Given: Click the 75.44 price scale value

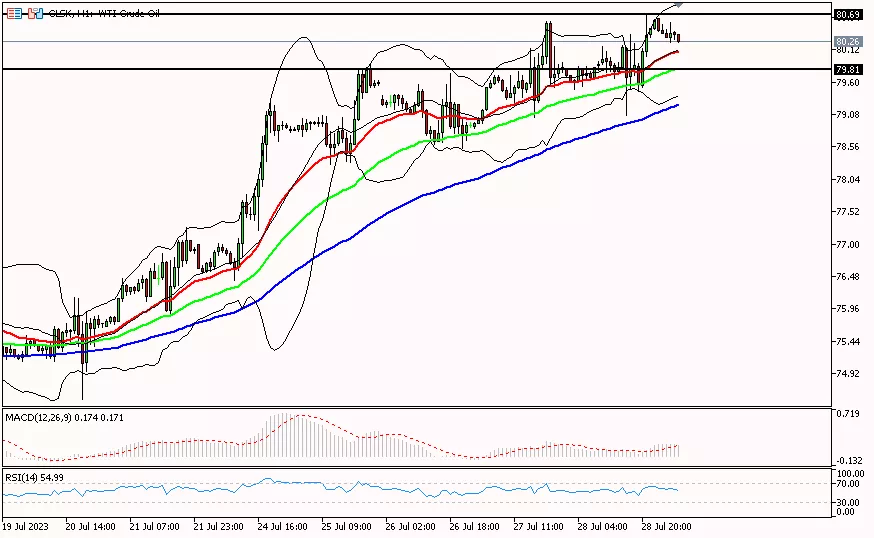Looking at the screenshot, I should point(848,341).
